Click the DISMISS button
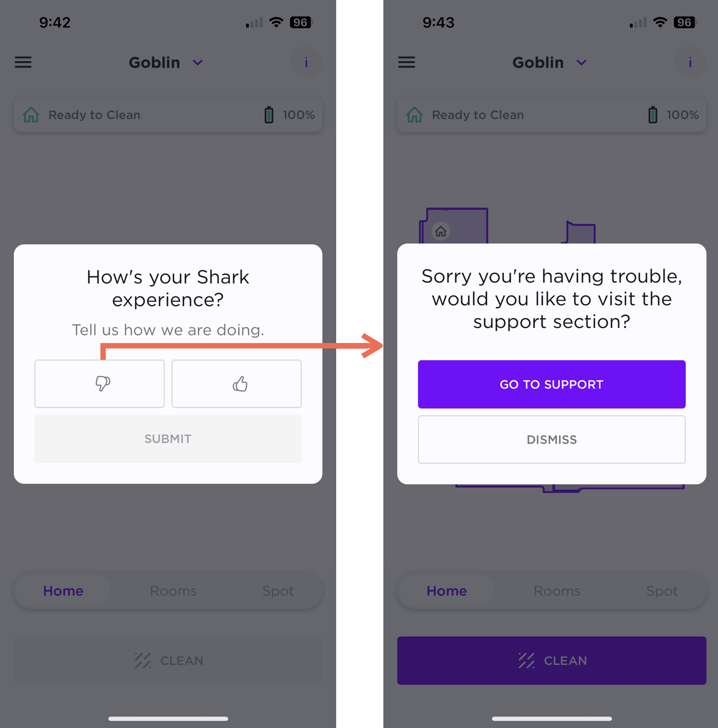The image size is (718, 728). [x=551, y=439]
